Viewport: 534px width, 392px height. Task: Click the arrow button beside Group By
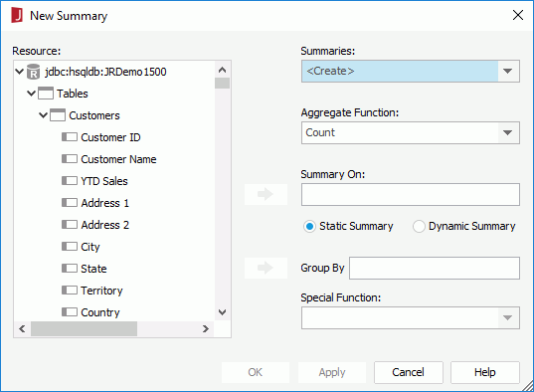[266, 268]
